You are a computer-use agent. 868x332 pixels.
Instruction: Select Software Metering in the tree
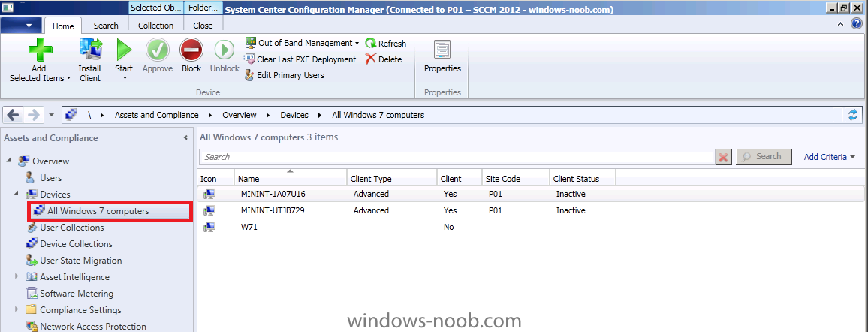click(x=77, y=294)
